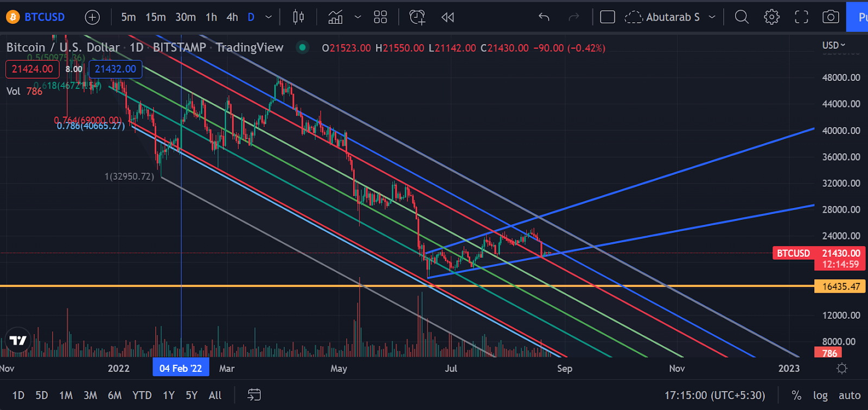Viewport: 868px width, 410px height.
Task: Click the buy price 21432.00 button
Action: (x=116, y=69)
